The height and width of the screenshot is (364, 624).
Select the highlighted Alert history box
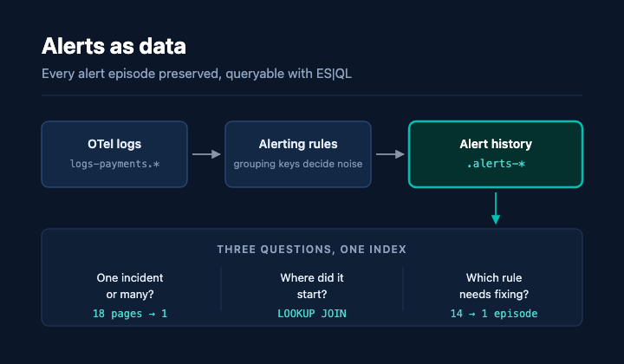coord(496,154)
